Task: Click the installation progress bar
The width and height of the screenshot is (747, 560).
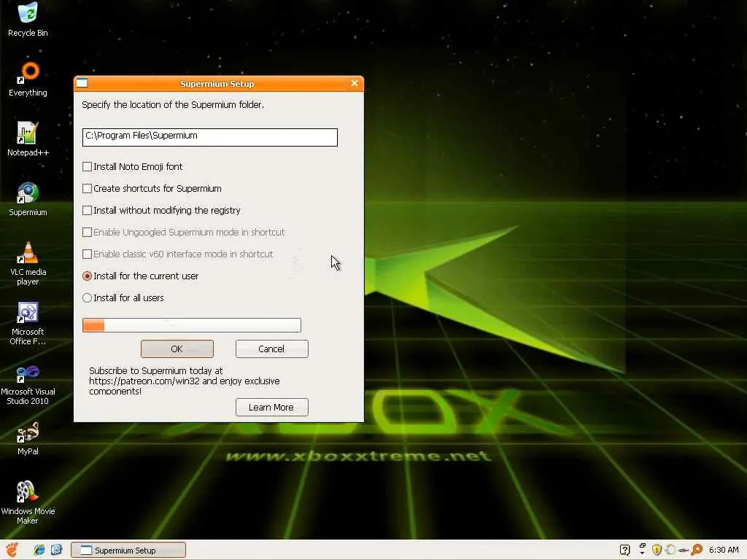Action: tap(192, 325)
